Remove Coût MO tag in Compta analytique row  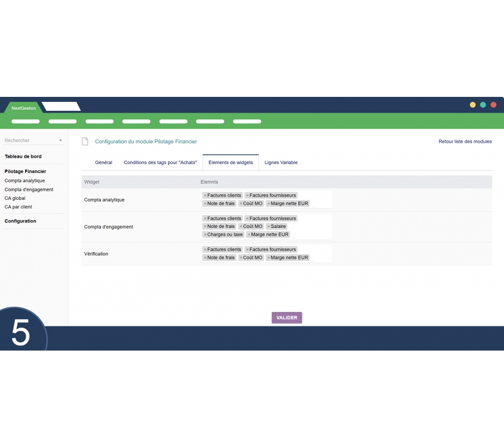point(241,204)
